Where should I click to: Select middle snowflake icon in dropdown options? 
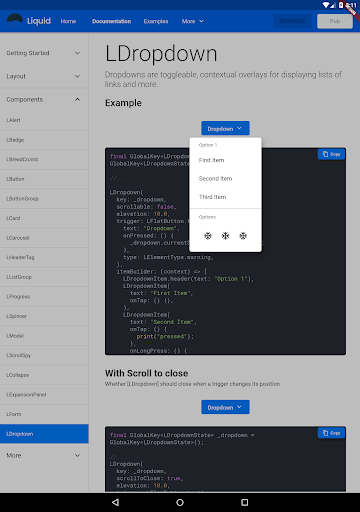click(x=225, y=236)
